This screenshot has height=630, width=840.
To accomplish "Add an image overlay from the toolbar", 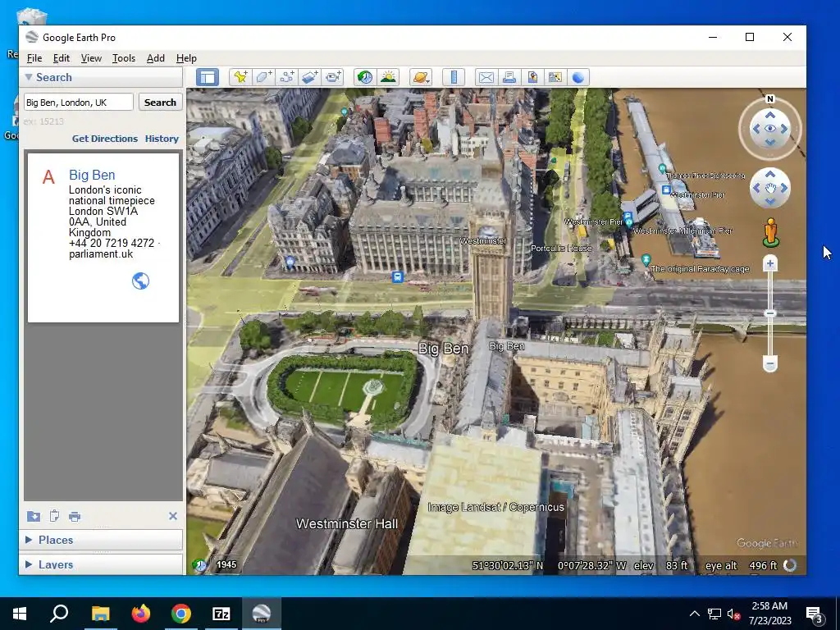I will [x=309, y=77].
